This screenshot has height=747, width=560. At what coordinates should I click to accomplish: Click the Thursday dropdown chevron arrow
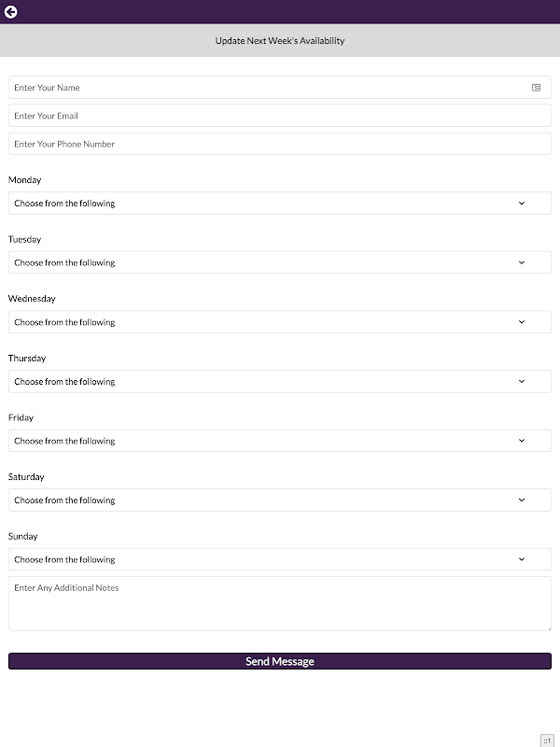tap(522, 382)
